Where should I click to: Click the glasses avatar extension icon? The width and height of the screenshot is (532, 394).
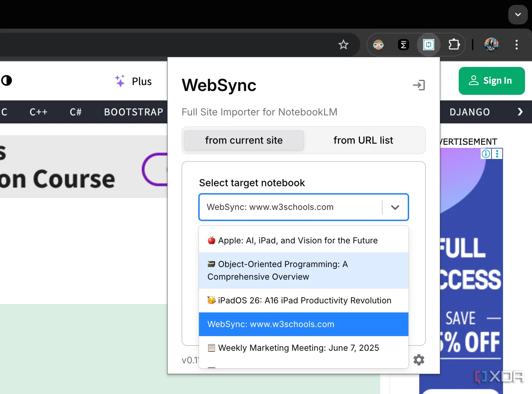378,45
